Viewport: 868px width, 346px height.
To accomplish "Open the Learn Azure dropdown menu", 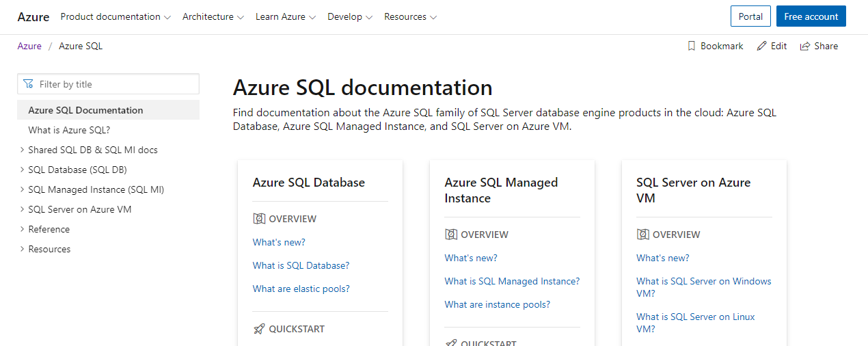I will point(286,17).
